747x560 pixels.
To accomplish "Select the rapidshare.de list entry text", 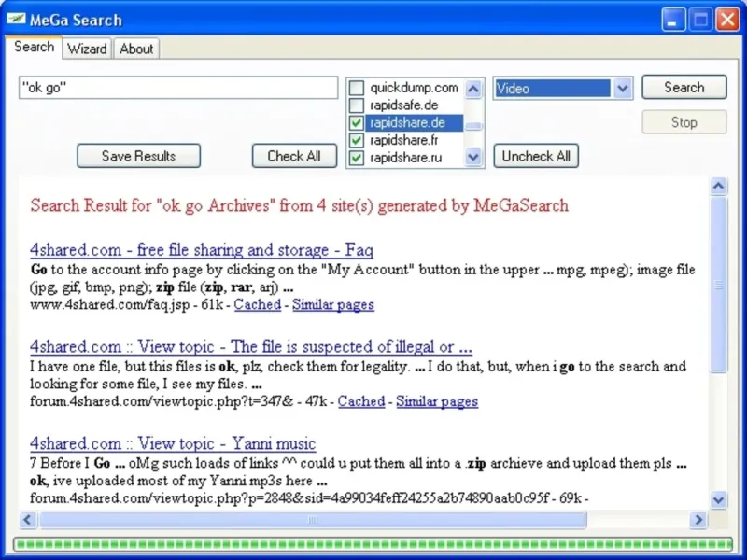I will tap(407, 123).
